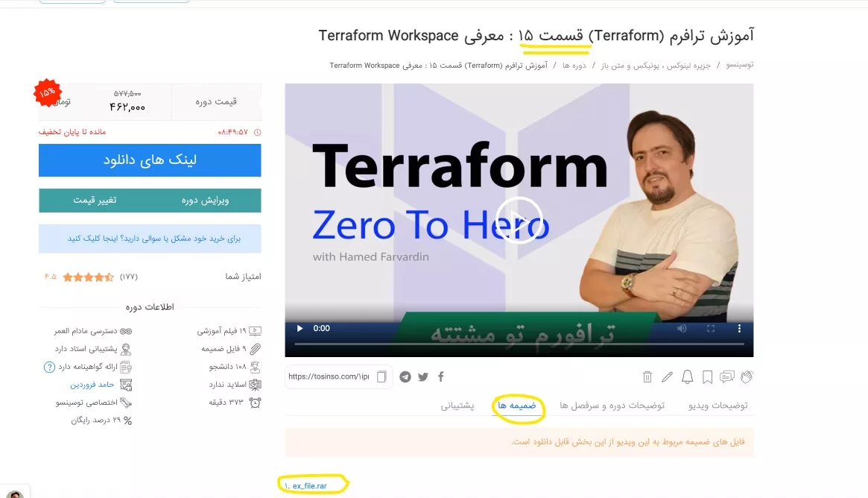Click certificate help question mark icon
The width and height of the screenshot is (868, 498).
[x=49, y=367]
